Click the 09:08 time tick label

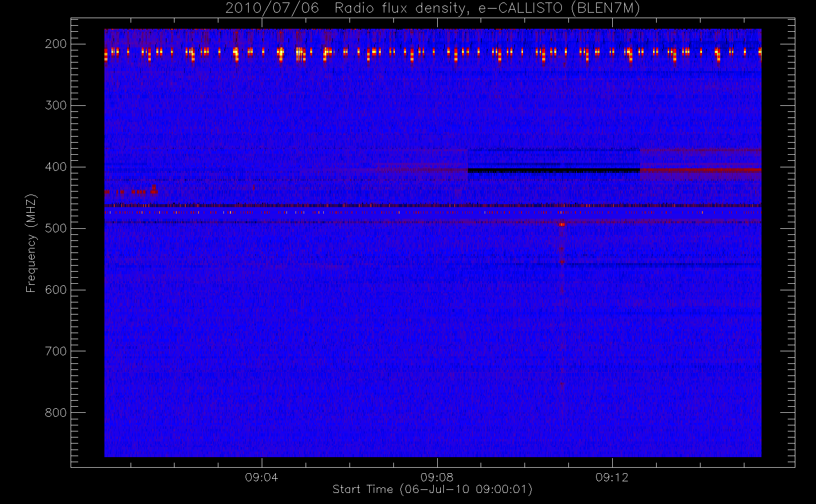(437, 477)
